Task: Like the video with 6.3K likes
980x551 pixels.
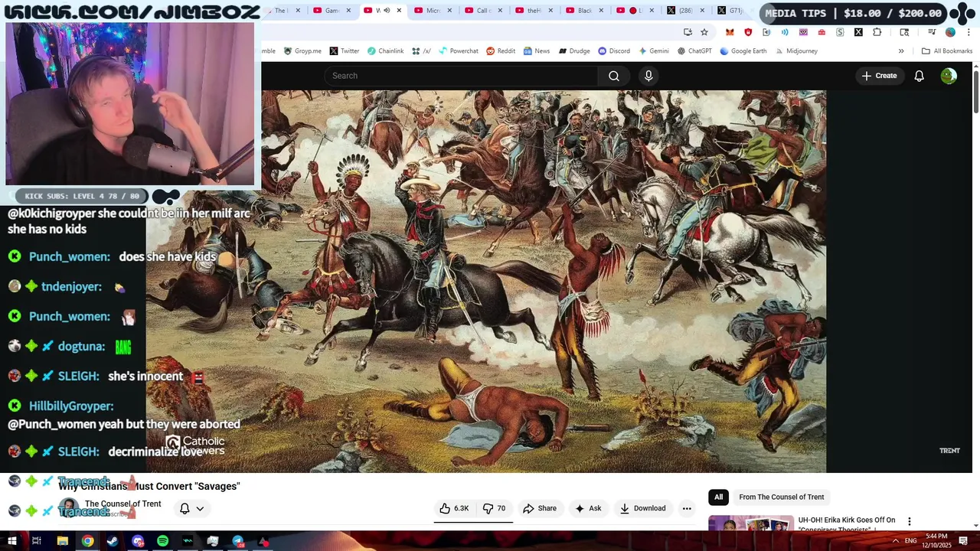Action: click(454, 508)
